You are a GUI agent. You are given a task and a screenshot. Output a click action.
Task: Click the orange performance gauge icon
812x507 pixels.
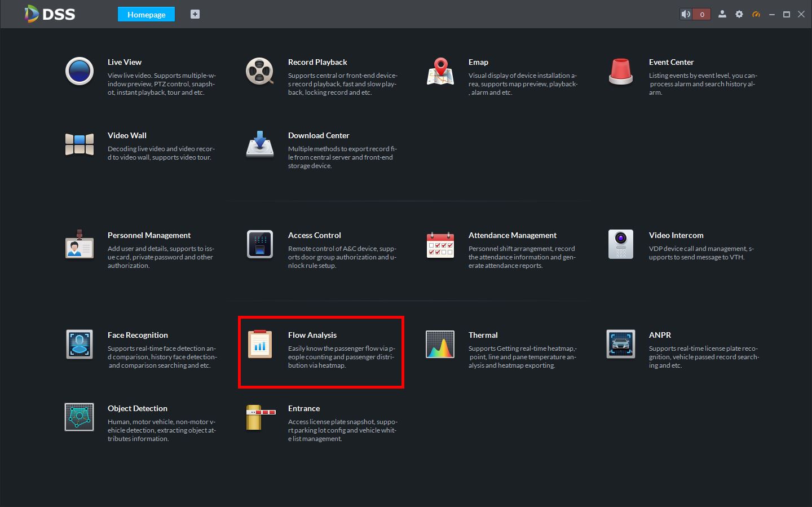[x=756, y=14]
